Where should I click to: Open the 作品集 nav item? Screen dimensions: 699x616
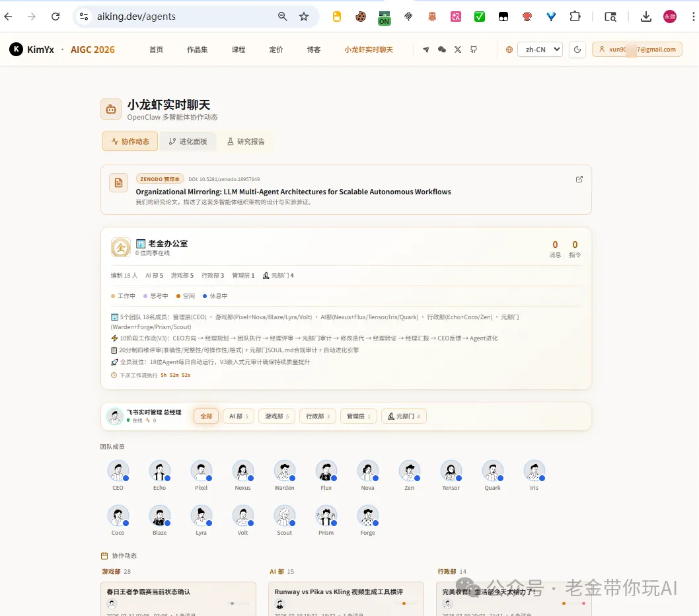coord(197,50)
